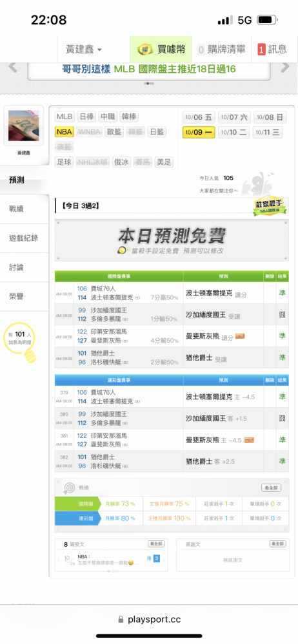Select the NBA league filter

pos(65,132)
